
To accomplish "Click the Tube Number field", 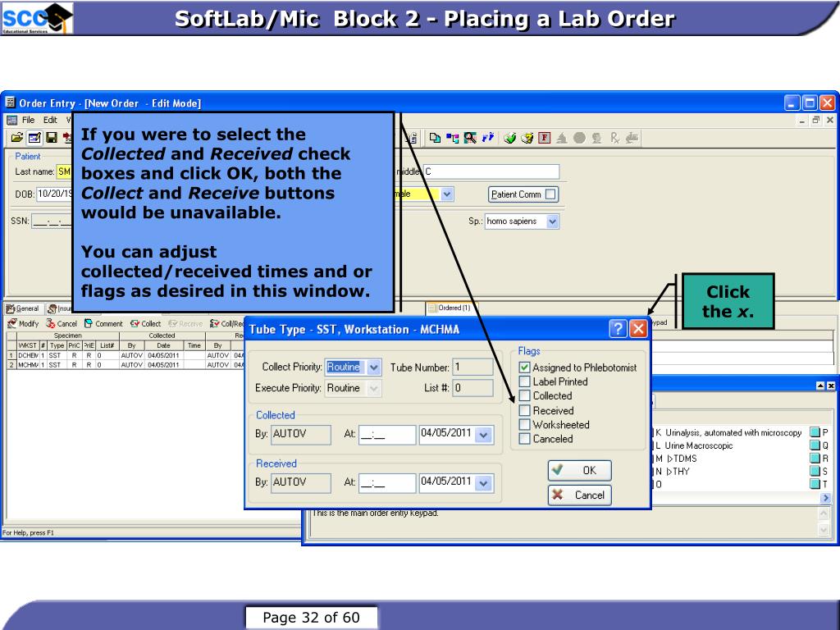I will (x=472, y=367).
